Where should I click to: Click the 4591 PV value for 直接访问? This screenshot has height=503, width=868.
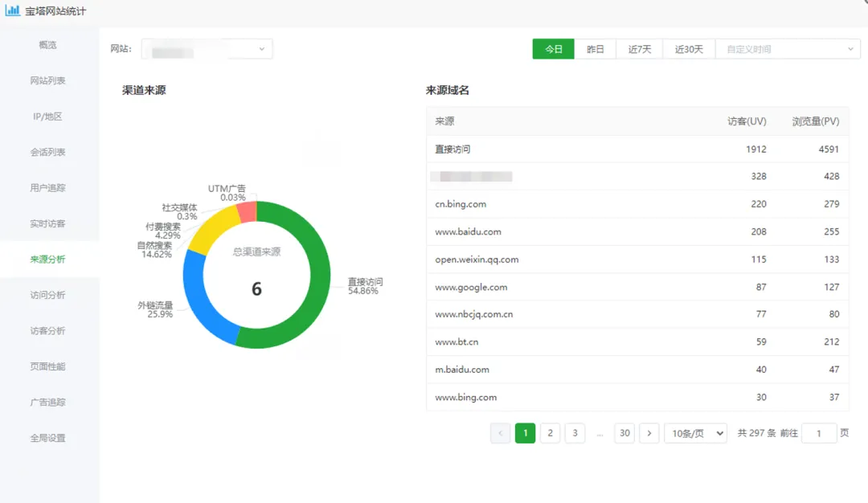point(829,149)
